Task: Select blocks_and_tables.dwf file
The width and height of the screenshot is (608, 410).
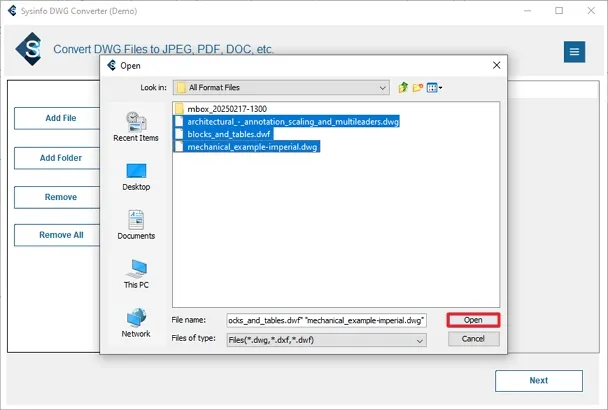Action: pyautogui.click(x=224, y=134)
